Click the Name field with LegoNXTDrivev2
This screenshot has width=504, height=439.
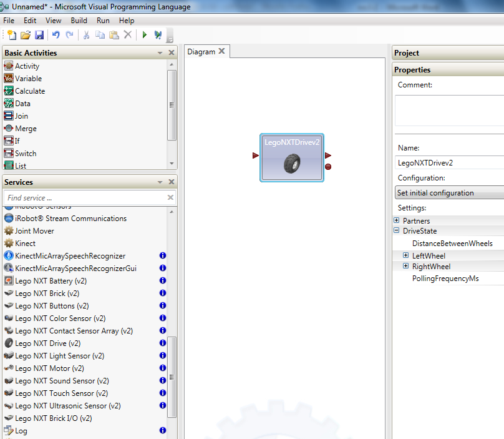tap(449, 162)
